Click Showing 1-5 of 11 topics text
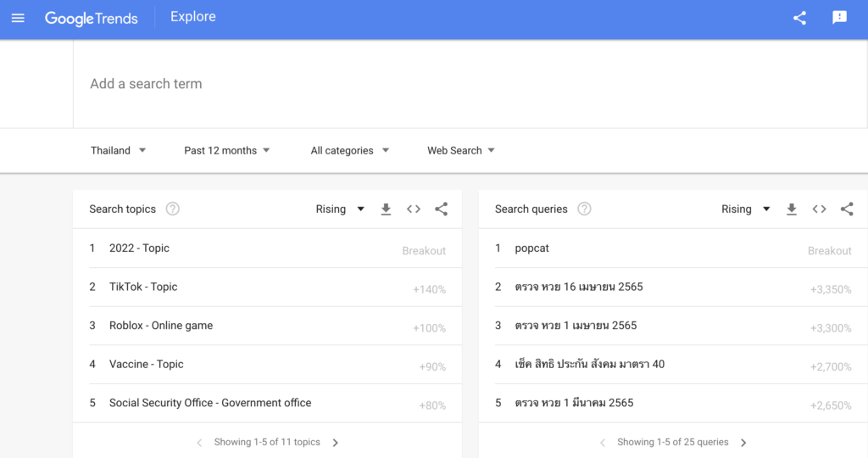 [x=267, y=442]
